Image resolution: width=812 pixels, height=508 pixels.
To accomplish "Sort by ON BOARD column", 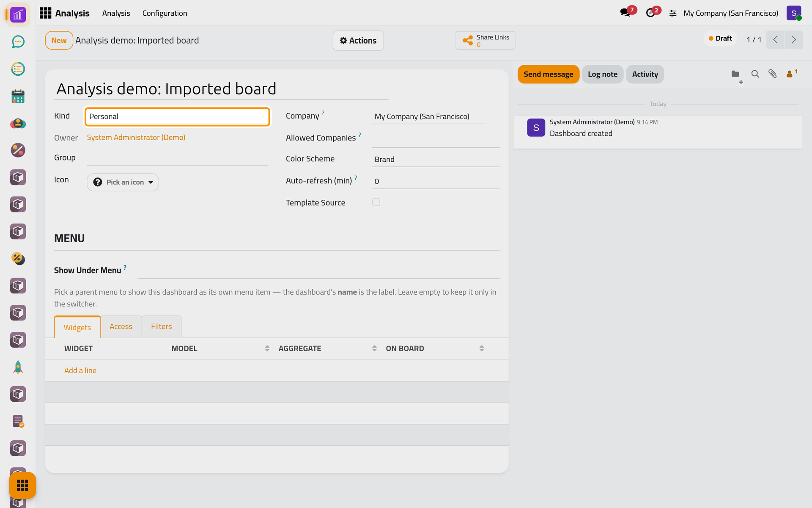I will 435,348.
